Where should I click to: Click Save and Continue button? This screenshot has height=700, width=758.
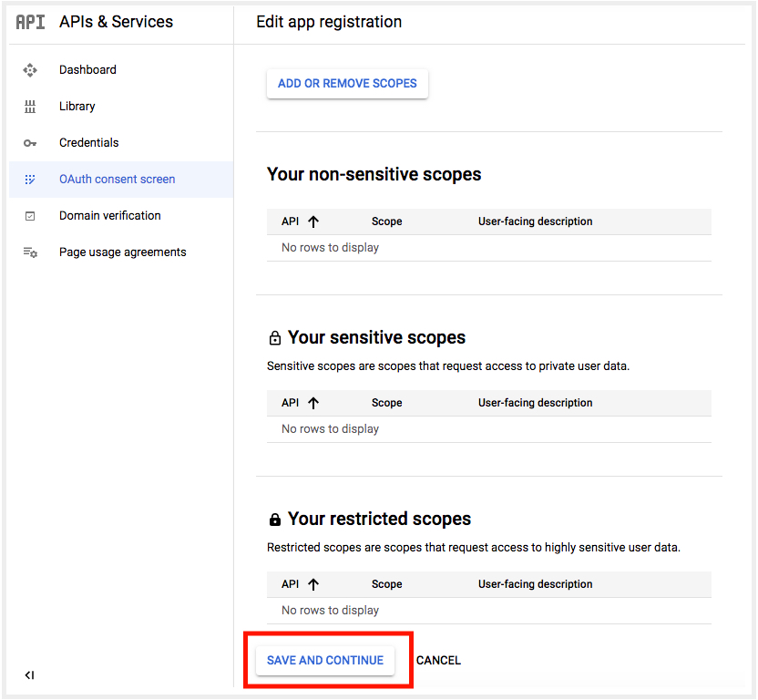click(325, 660)
